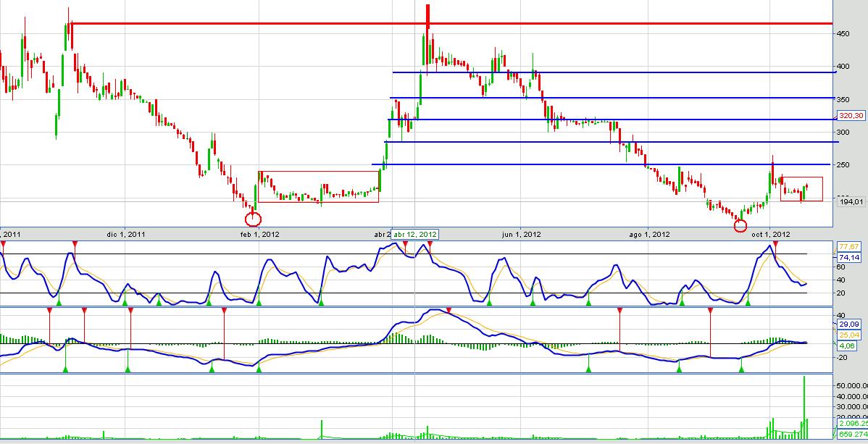This screenshot has height=444, width=868.
Task: Click the 194,01 current price label
Action: (x=851, y=202)
